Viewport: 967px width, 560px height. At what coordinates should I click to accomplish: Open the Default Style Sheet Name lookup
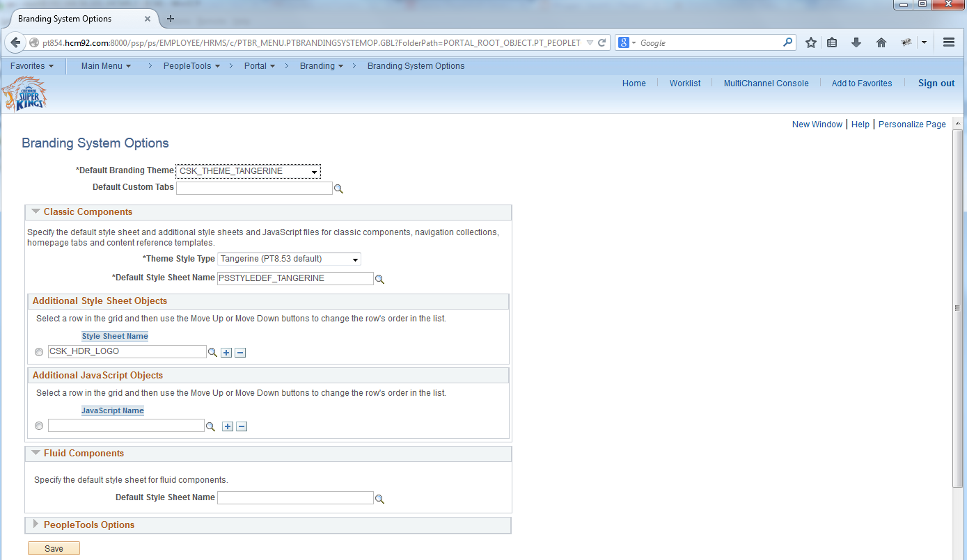click(x=380, y=278)
